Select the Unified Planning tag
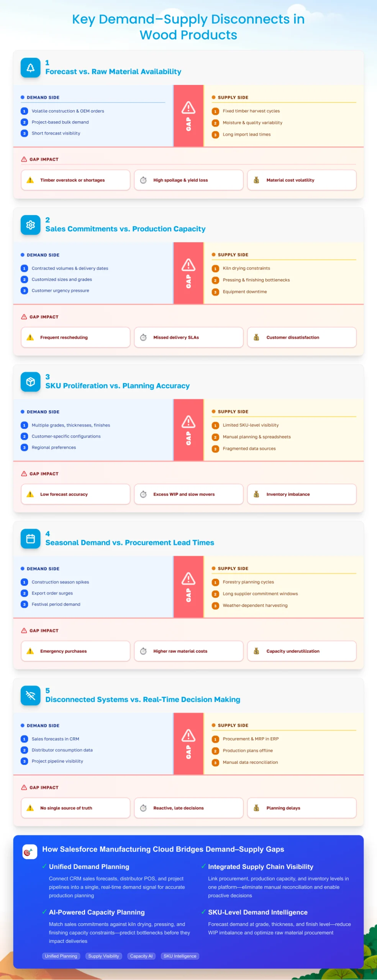The width and height of the screenshot is (377, 980). click(x=61, y=956)
